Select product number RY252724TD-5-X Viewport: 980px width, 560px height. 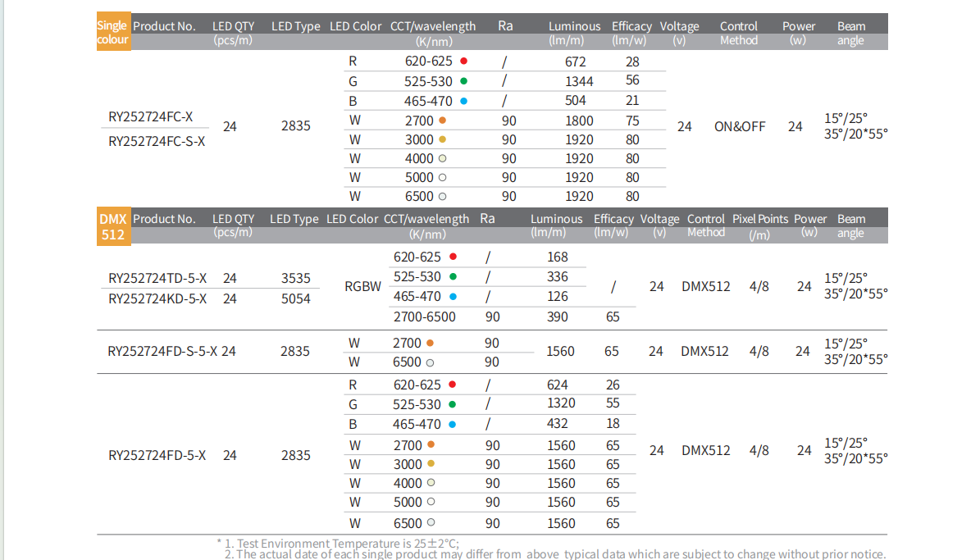pyautogui.click(x=157, y=278)
